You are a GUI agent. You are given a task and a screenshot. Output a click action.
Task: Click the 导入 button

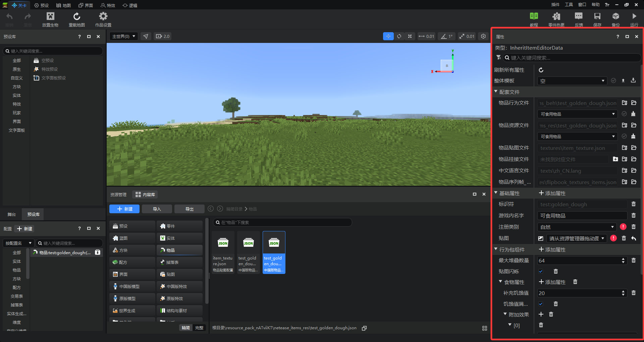pyautogui.click(x=157, y=209)
